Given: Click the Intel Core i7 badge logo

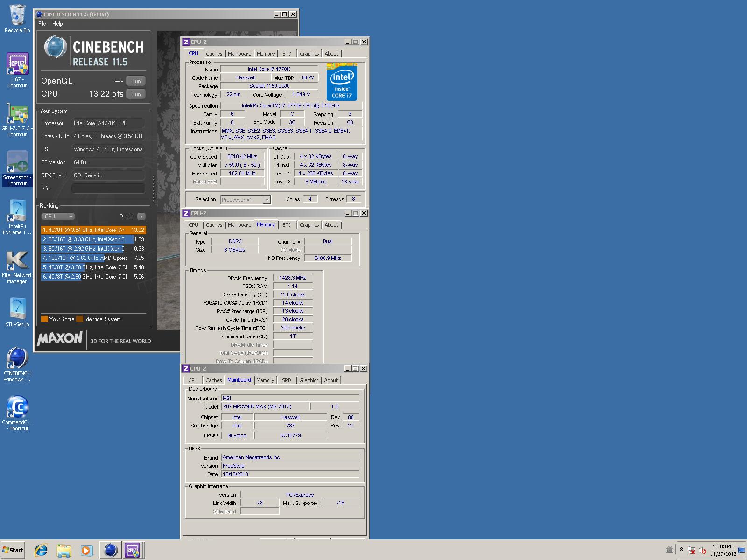Looking at the screenshot, I should (342, 82).
